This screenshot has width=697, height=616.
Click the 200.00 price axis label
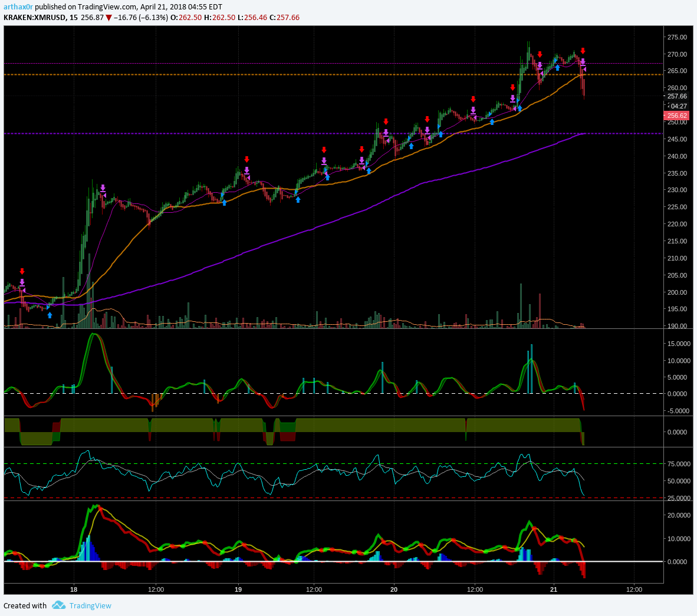point(678,292)
